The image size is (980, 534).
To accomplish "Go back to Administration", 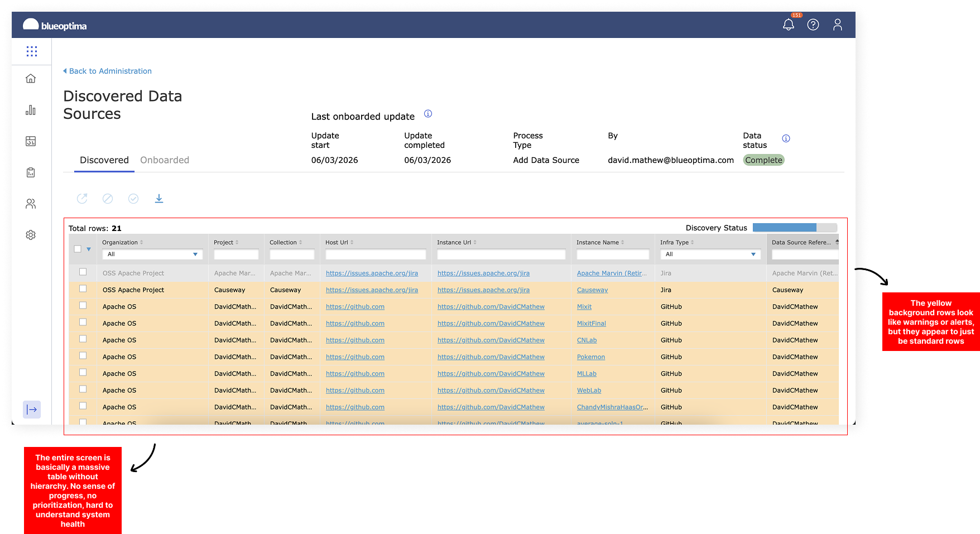I will point(107,71).
